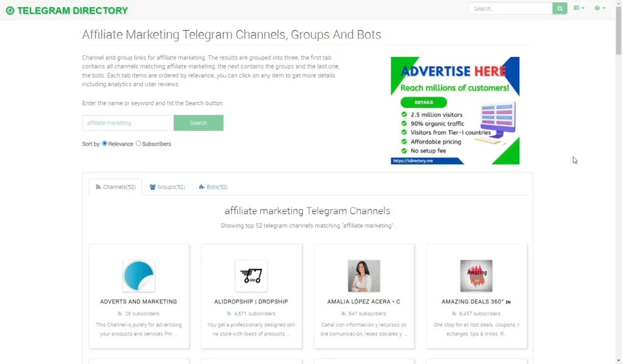
Task: Switch to the Channels(52) tab
Action: [x=115, y=187]
